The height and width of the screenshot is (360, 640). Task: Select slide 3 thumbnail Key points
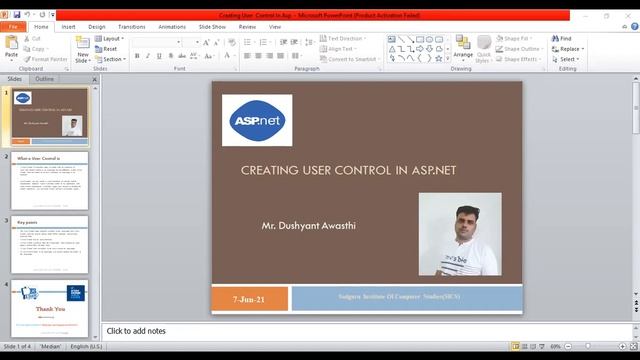pos(49,244)
